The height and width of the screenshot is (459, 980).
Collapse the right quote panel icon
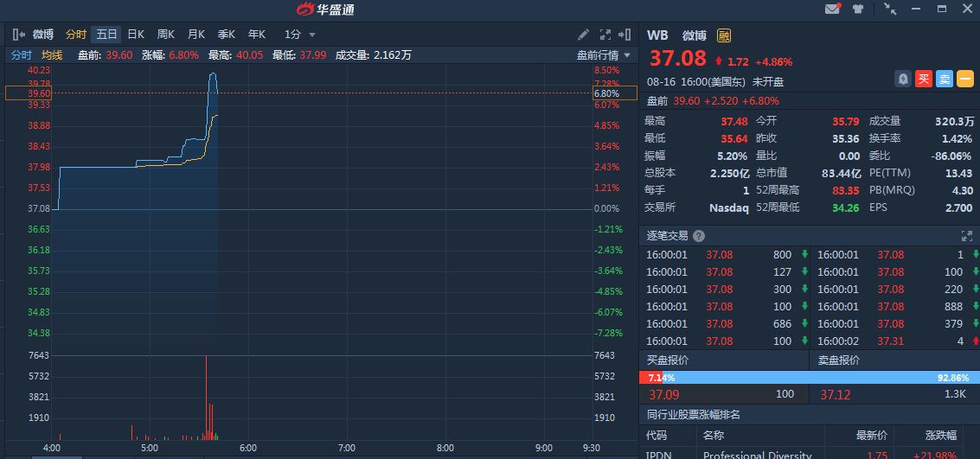tap(625, 35)
